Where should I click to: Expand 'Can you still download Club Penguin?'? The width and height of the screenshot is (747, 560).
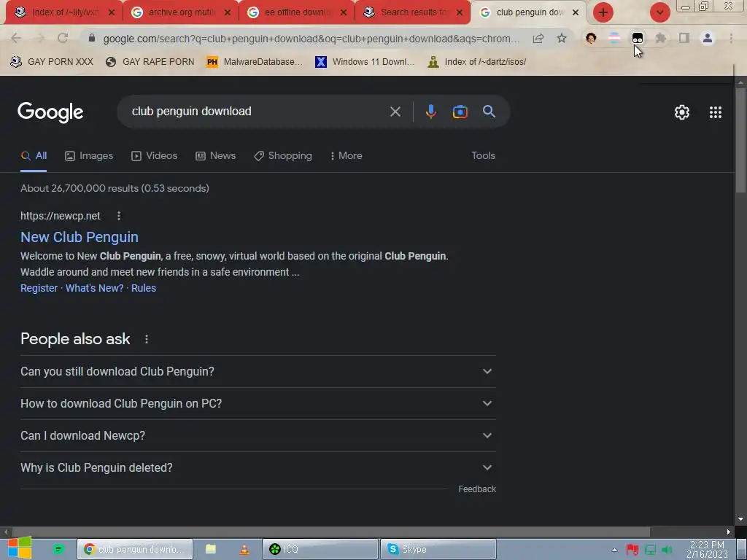258,371
